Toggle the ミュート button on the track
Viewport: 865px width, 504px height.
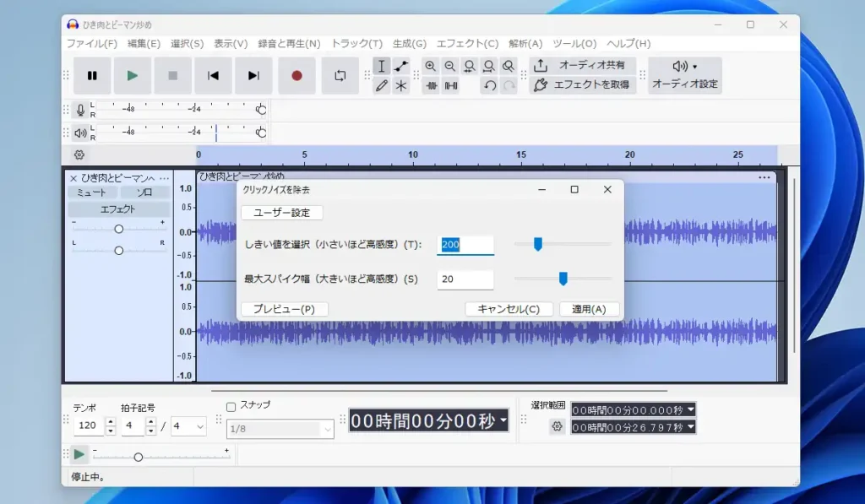(91, 192)
